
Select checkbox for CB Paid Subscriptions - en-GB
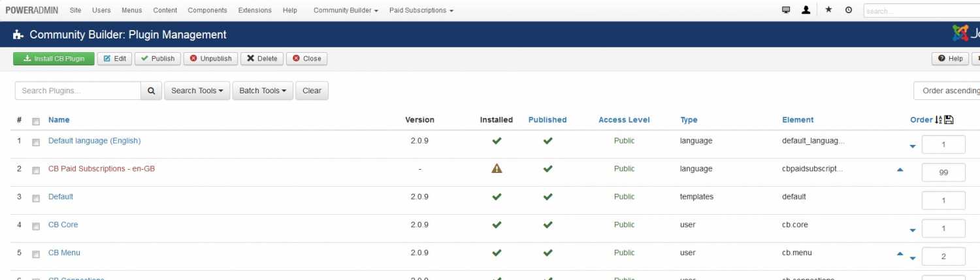pyautogui.click(x=36, y=170)
